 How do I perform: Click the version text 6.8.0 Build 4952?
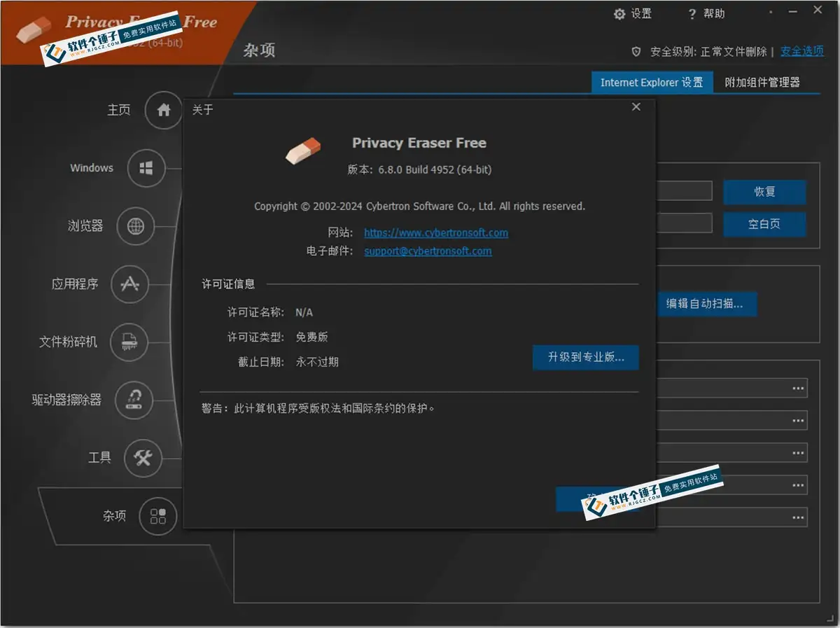(419, 170)
